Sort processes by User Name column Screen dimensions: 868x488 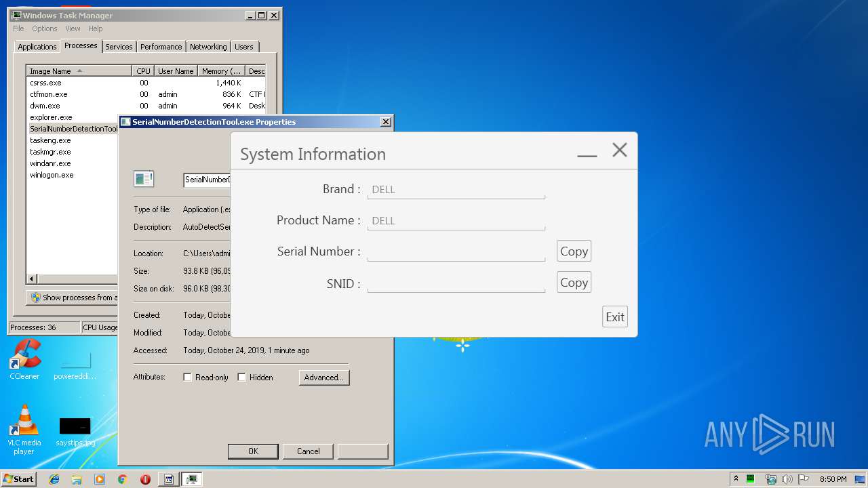(176, 71)
